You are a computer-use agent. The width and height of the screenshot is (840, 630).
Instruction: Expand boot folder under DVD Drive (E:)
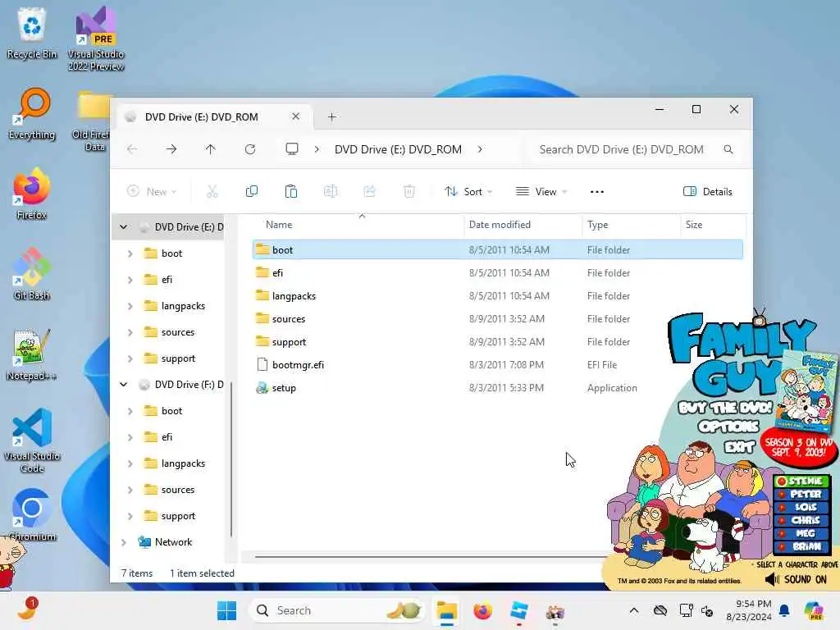point(130,253)
